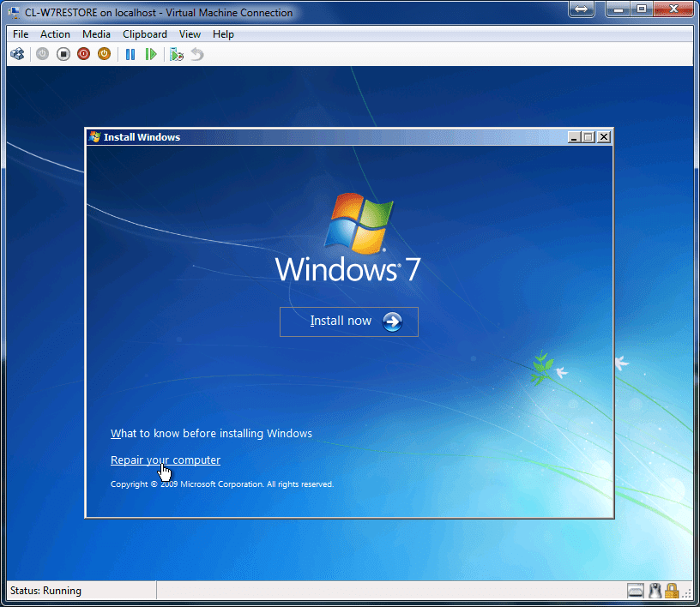The image size is (700, 607).
Task: Close the Install Windows dialog
Action: [604, 137]
